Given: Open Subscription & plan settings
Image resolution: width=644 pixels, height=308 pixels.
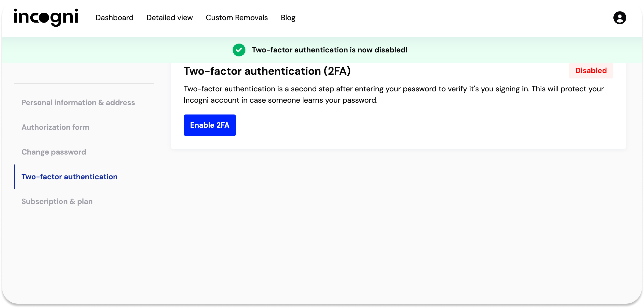Looking at the screenshot, I should click(57, 202).
